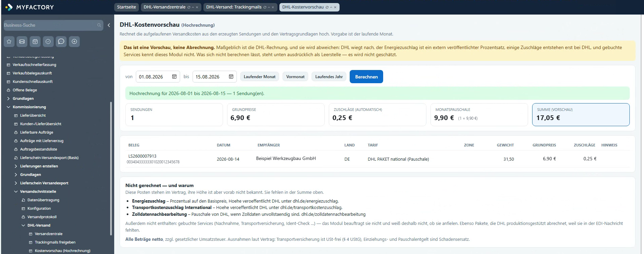Expand Grundlagen under Kommissionierung
The image size is (644, 254).
click(x=16, y=175)
